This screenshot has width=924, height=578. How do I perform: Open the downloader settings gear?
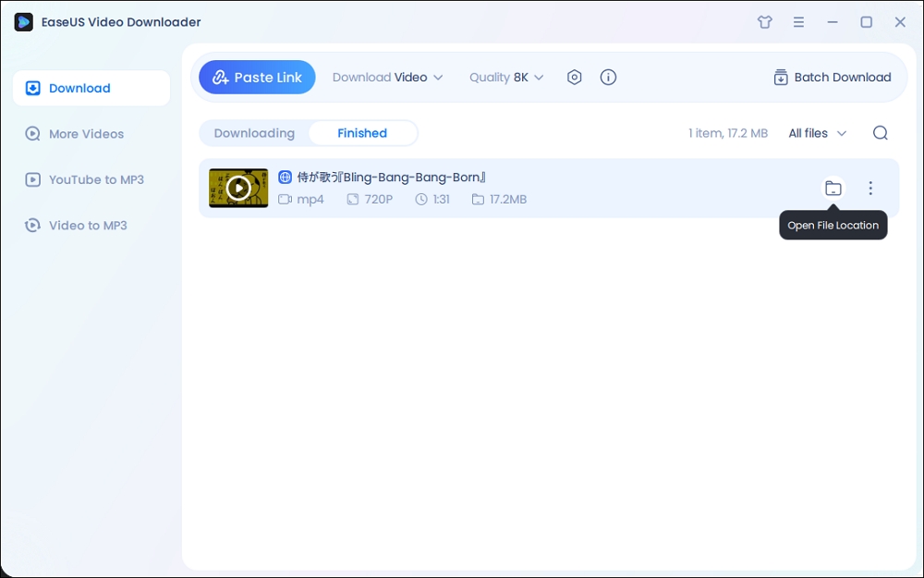coord(574,77)
